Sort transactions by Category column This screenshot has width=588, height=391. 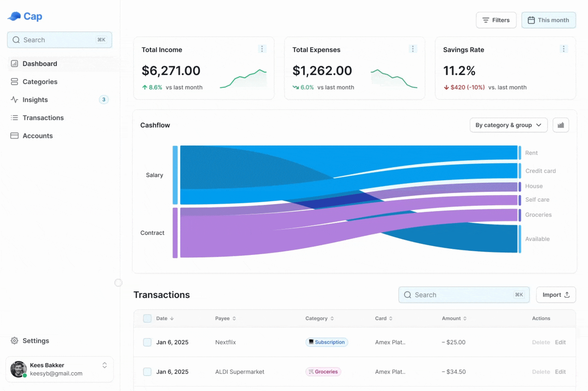pos(320,319)
